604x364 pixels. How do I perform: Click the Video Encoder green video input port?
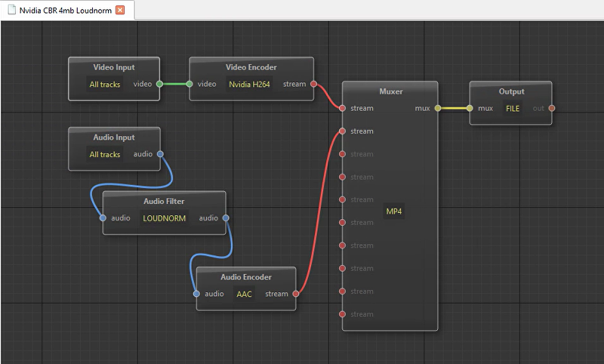190,84
